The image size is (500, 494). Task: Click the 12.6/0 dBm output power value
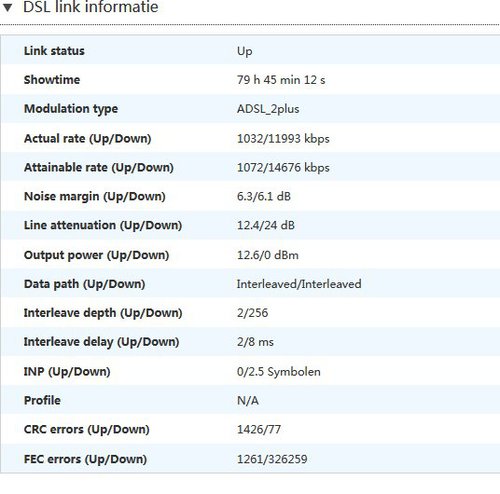point(268,255)
